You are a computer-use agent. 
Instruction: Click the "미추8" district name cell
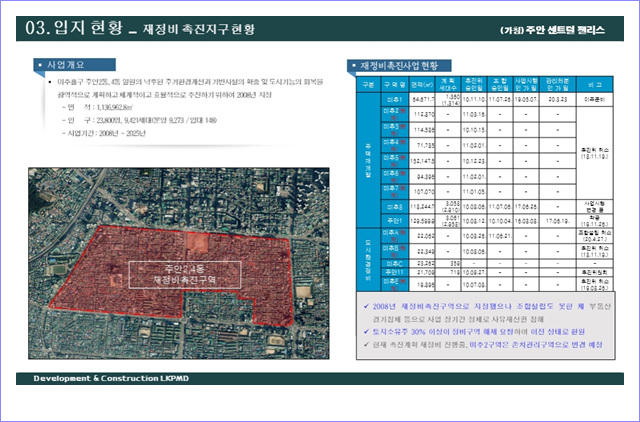click(395, 207)
